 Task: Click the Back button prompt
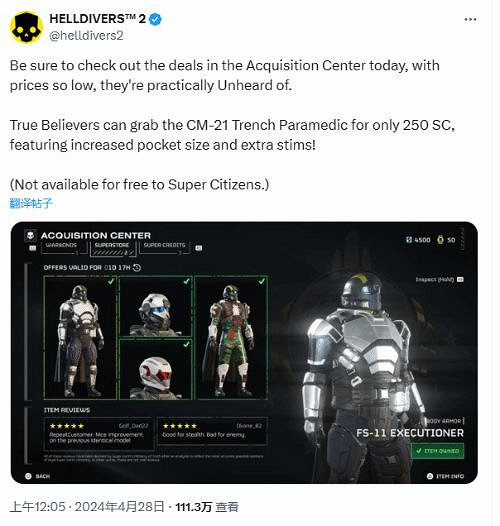pyautogui.click(x=37, y=476)
